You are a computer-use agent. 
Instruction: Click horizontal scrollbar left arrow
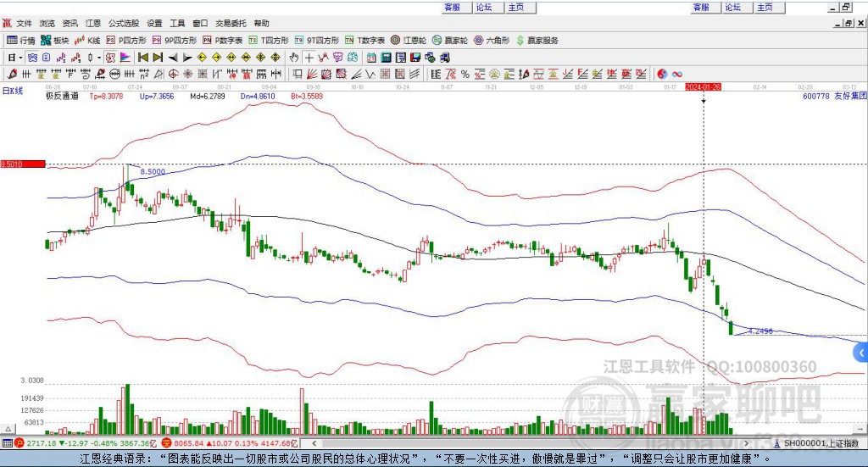pos(314,443)
